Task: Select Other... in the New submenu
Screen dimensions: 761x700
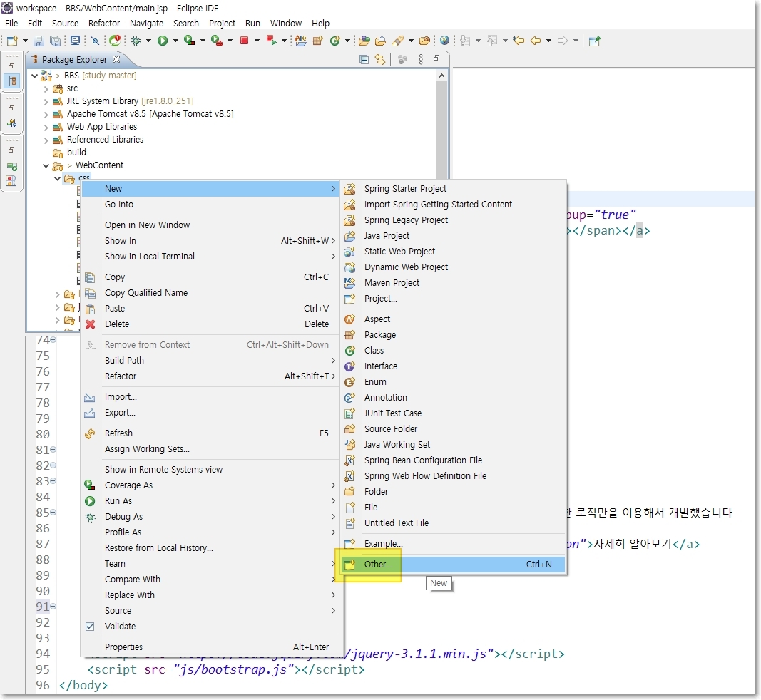Action: [x=454, y=564]
